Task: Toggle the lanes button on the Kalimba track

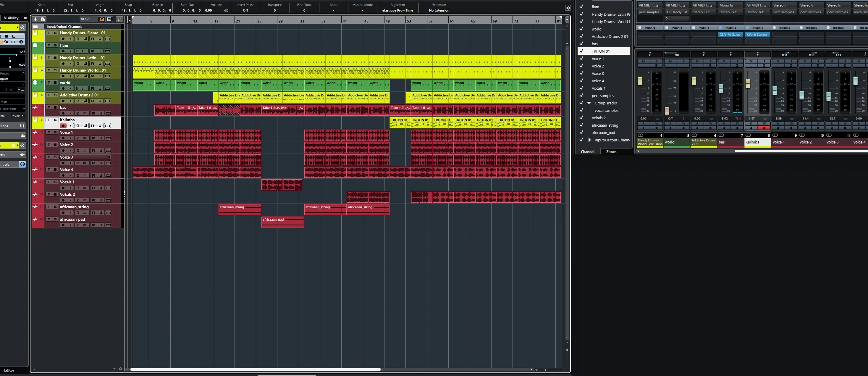Action: pyautogui.click(x=107, y=126)
